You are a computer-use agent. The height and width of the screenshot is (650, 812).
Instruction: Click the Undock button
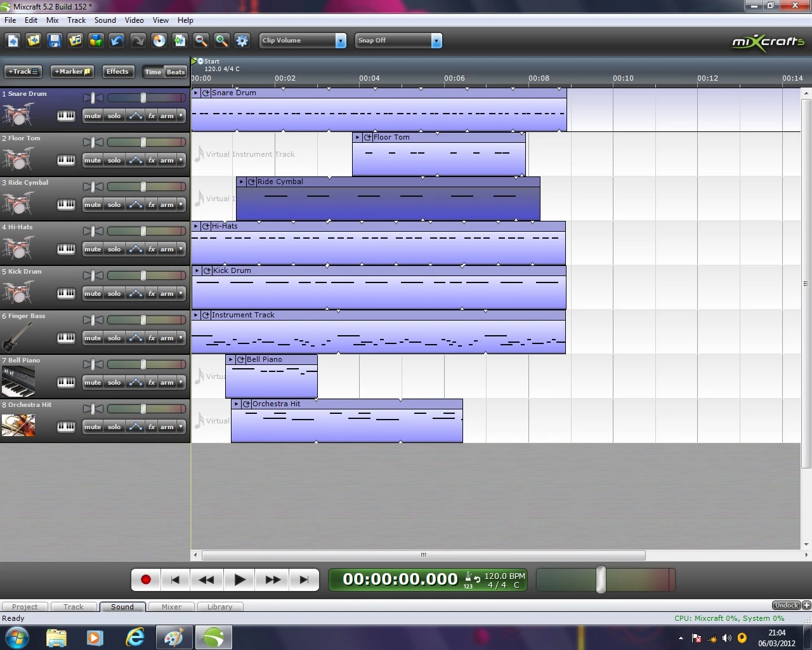tap(787, 606)
